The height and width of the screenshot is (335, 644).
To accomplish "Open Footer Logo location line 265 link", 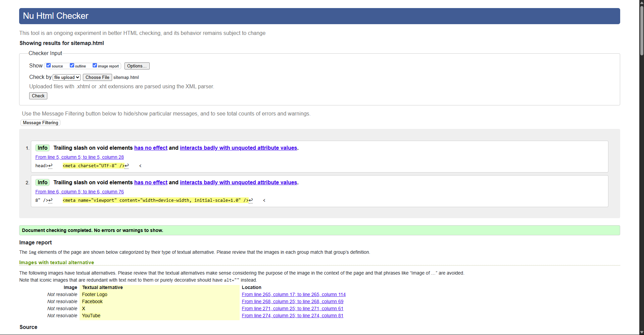I will click(x=294, y=295).
